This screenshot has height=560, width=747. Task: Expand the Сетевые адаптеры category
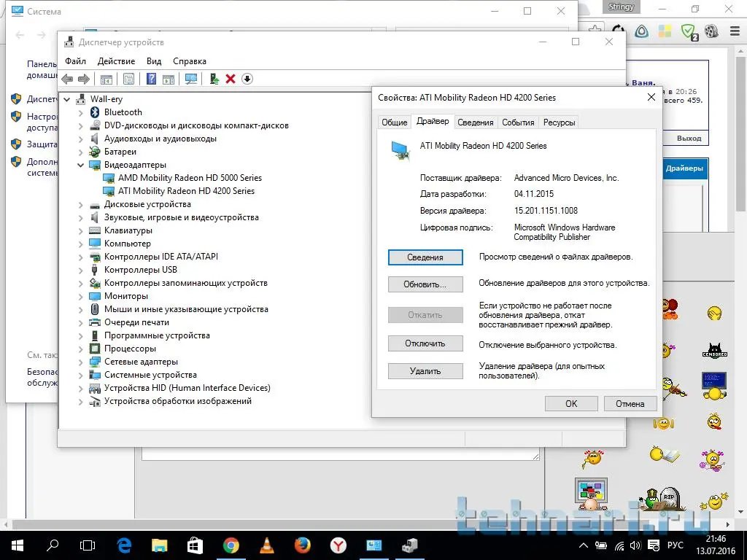point(81,362)
